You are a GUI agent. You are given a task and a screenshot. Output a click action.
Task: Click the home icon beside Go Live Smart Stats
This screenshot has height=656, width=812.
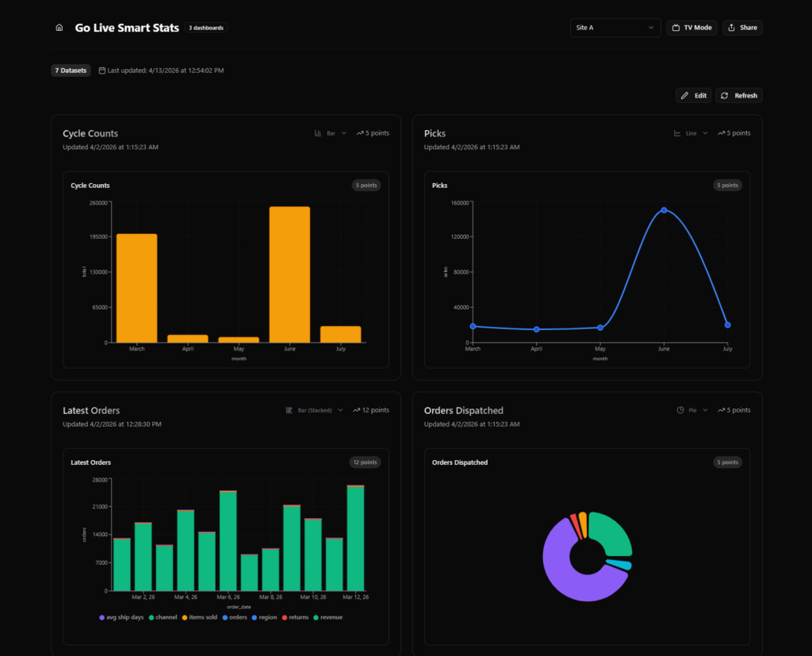(59, 28)
